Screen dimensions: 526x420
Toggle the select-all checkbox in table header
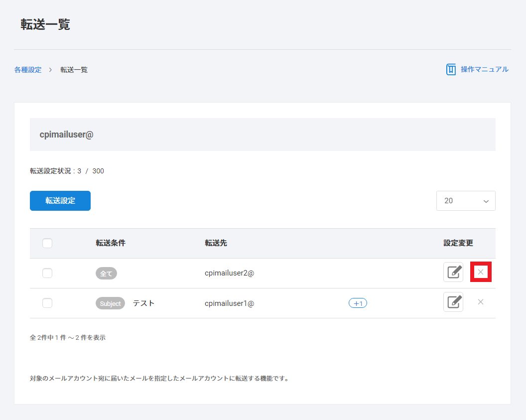point(47,243)
